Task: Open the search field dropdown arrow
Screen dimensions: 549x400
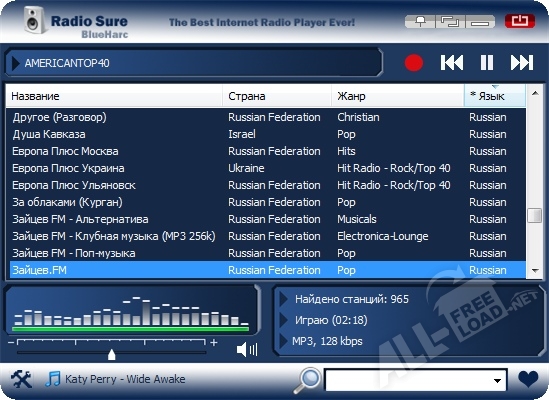Action: click(497, 380)
